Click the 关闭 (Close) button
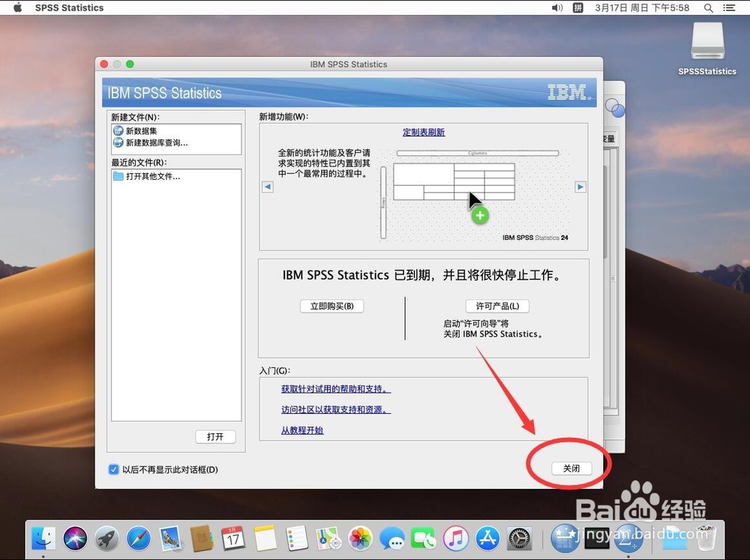The image size is (750, 560). click(571, 467)
